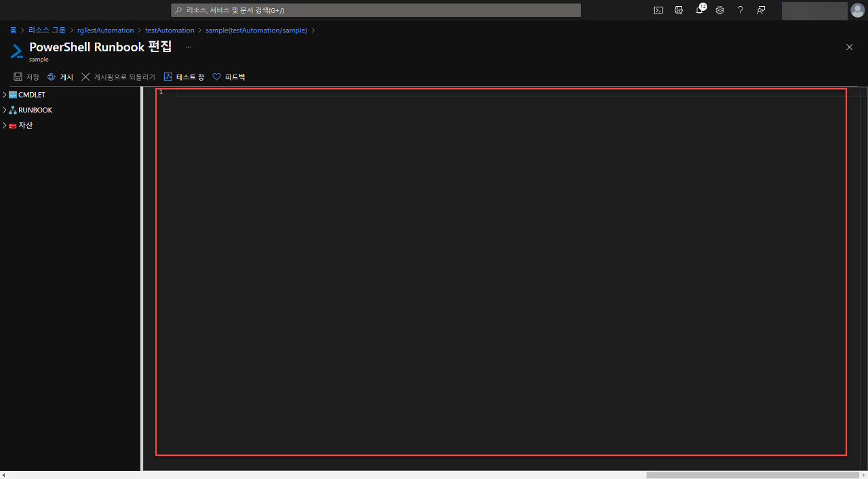This screenshot has width=868, height=479.
Task: Open the portal settings gear
Action: click(x=720, y=10)
